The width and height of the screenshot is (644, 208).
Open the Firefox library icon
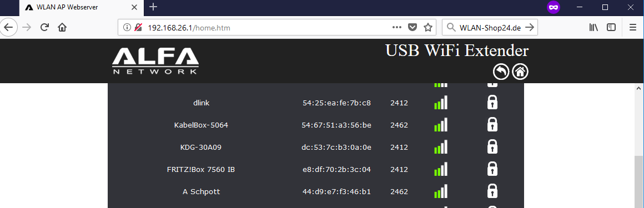[593, 28]
